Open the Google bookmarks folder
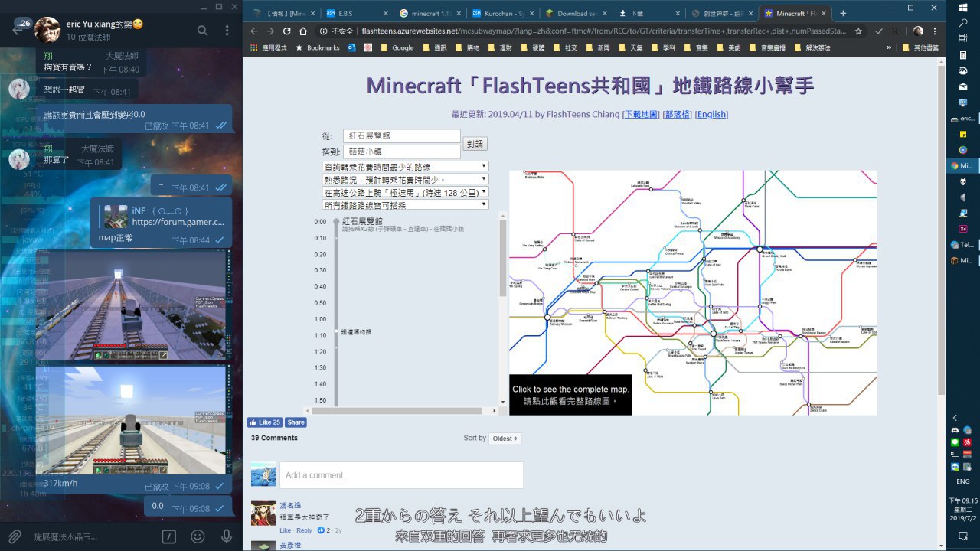980x551 pixels. point(397,47)
